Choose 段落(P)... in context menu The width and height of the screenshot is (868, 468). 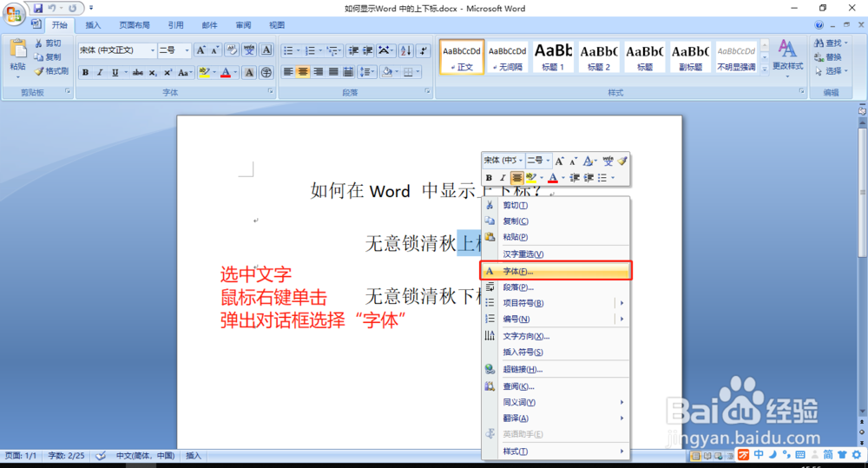click(556, 287)
